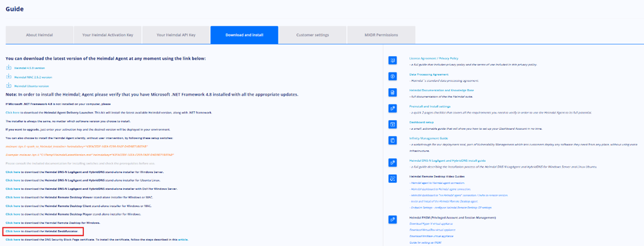Click the Heimdal PASM section heading
The width and height of the screenshot is (644, 246).
click(x=452, y=217)
